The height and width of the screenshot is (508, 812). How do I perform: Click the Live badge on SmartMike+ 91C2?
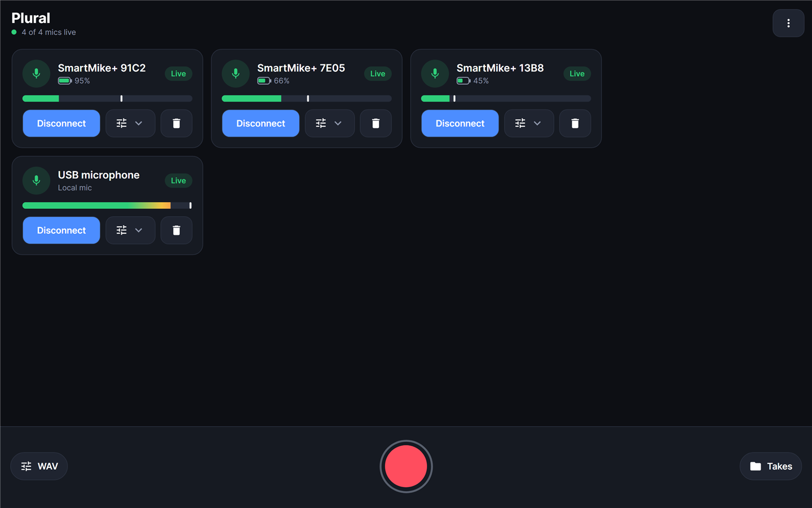click(x=178, y=73)
